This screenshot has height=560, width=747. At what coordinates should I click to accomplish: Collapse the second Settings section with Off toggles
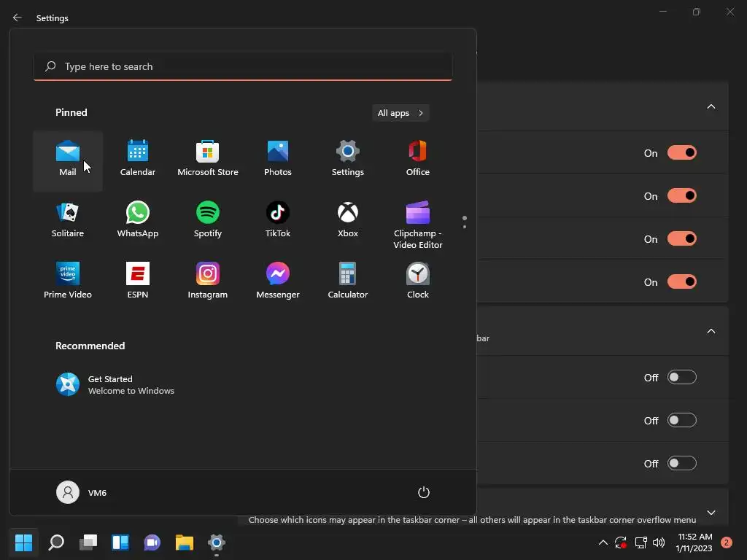tap(711, 332)
